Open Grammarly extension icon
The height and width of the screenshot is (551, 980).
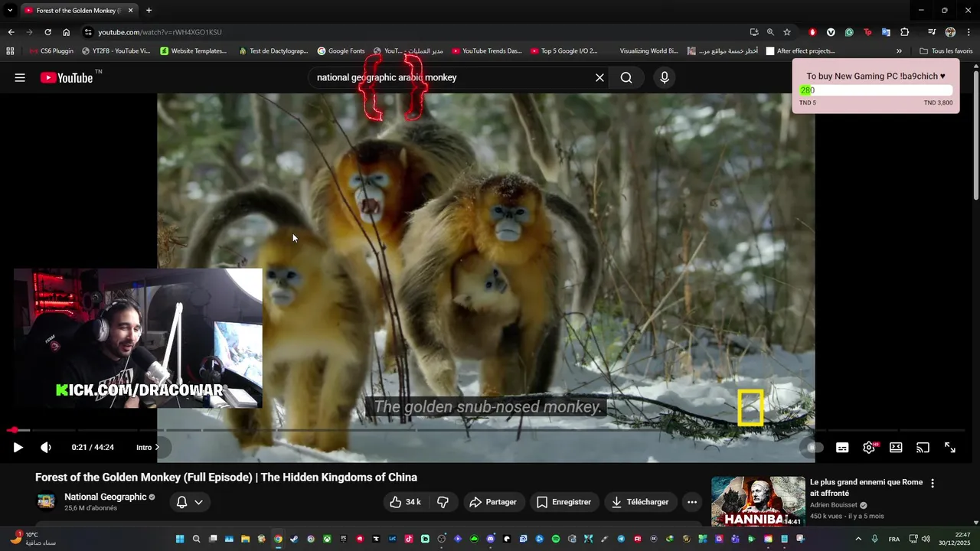point(849,32)
